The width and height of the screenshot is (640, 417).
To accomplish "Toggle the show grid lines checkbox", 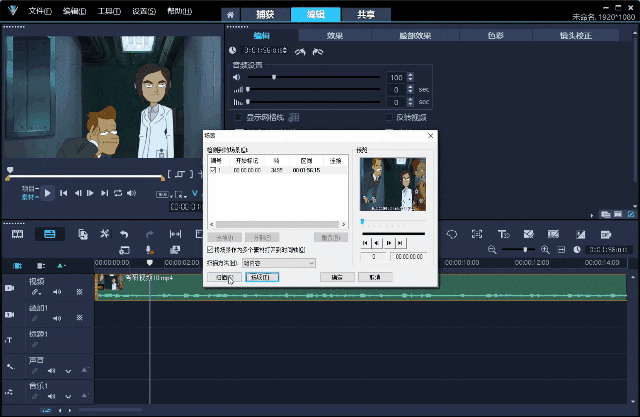I will point(238,118).
